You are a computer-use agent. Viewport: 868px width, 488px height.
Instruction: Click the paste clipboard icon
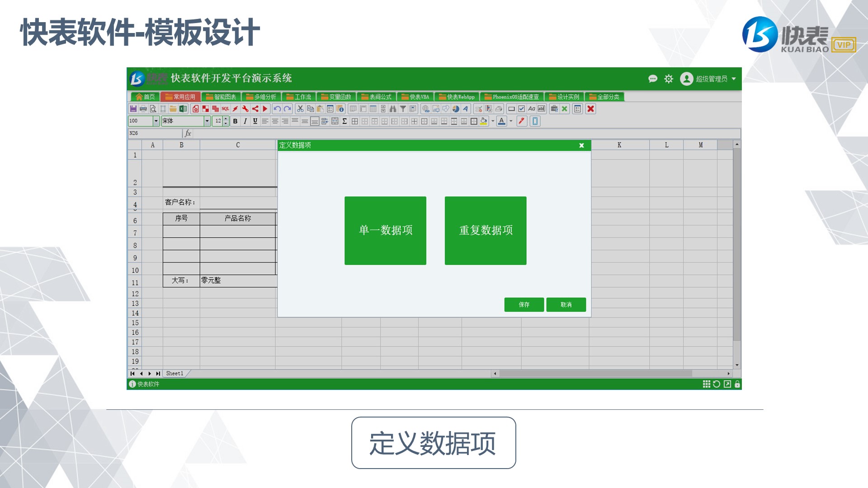tap(320, 109)
